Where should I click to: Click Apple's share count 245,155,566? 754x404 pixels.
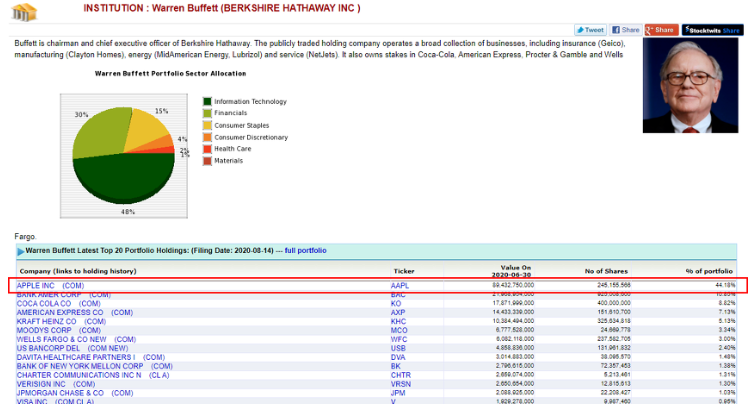pos(614,285)
